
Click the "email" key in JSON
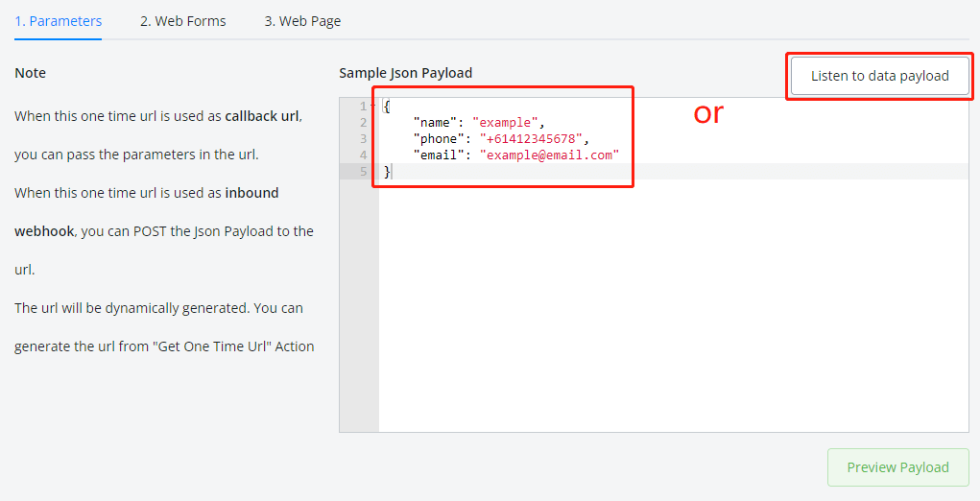pyautogui.click(x=440, y=155)
